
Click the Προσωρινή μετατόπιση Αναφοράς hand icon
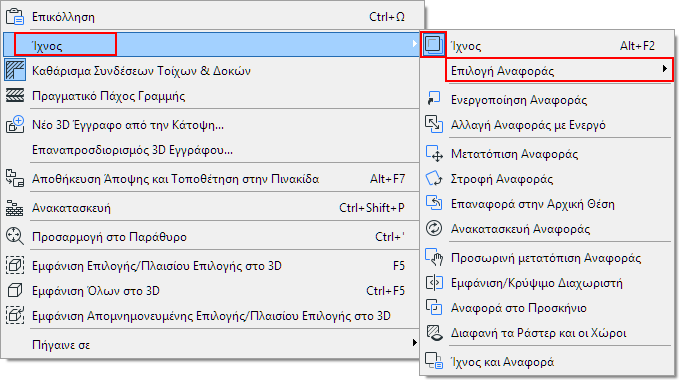[434, 257]
